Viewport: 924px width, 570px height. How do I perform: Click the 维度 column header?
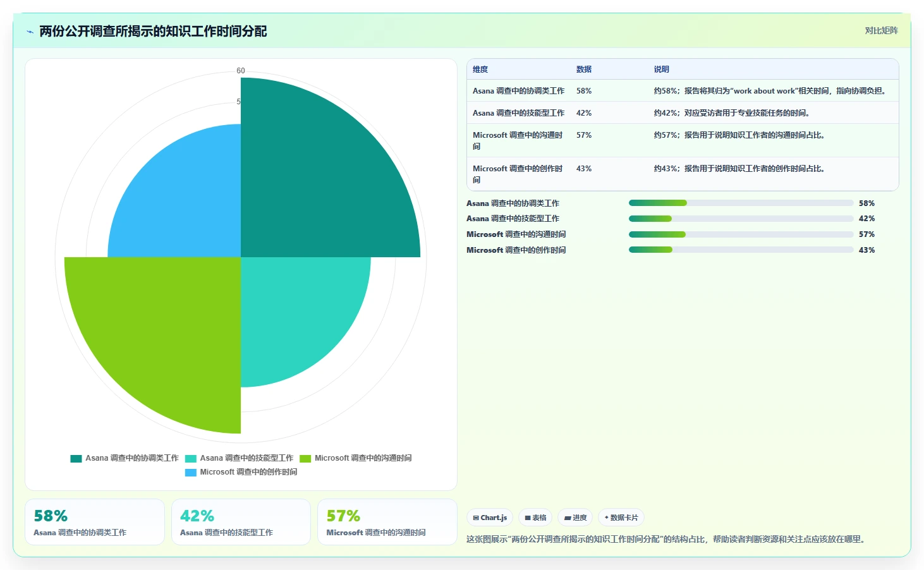click(x=480, y=70)
